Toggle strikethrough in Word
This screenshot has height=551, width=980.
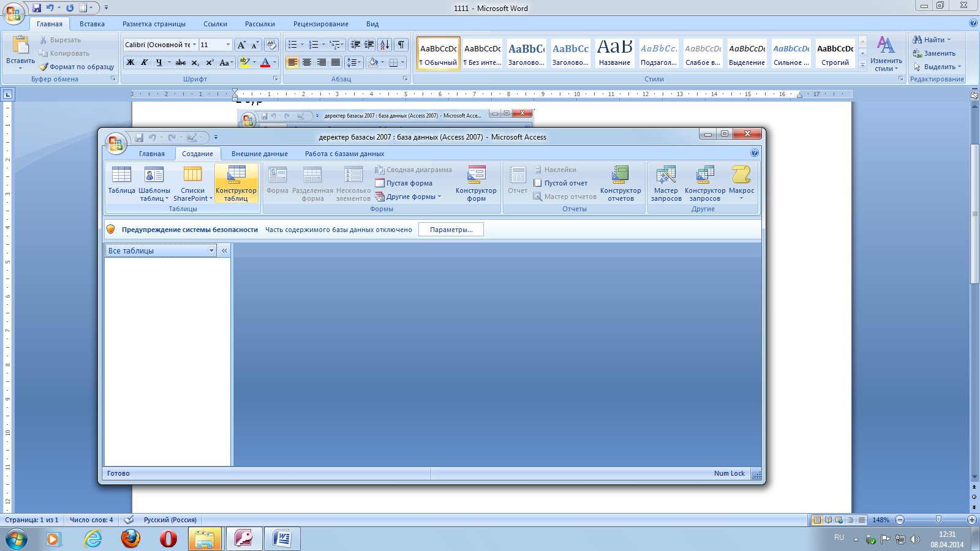click(181, 62)
